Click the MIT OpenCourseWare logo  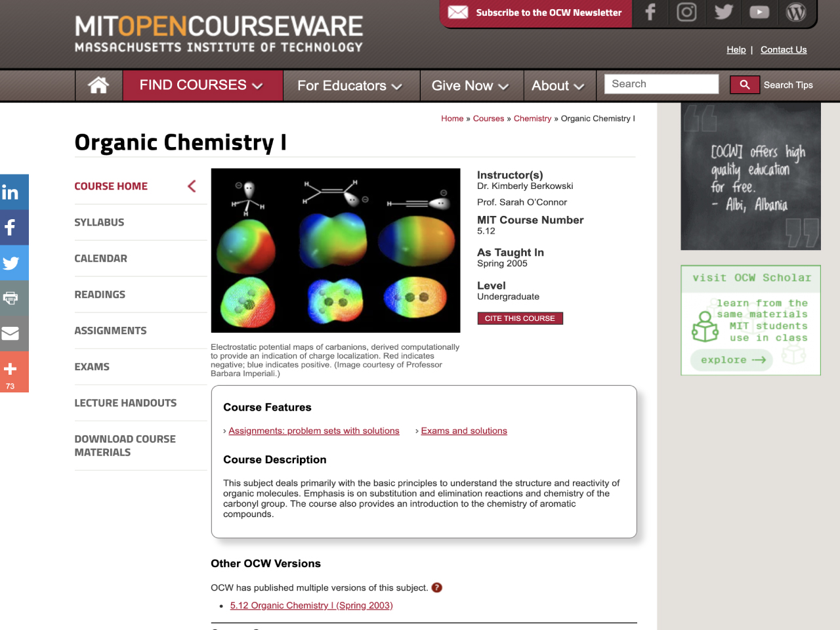pos(219,34)
